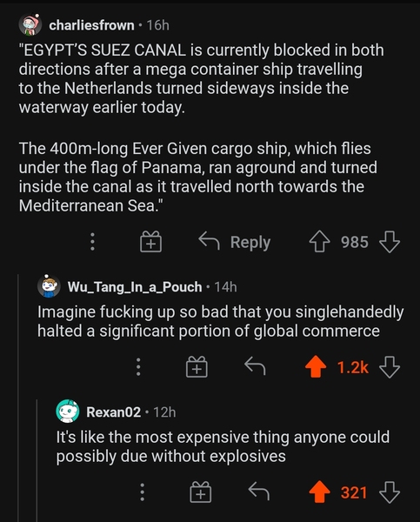Viewport: 420px width, 522px height.
Task: Open Rexan02's username link
Action: pos(114,412)
